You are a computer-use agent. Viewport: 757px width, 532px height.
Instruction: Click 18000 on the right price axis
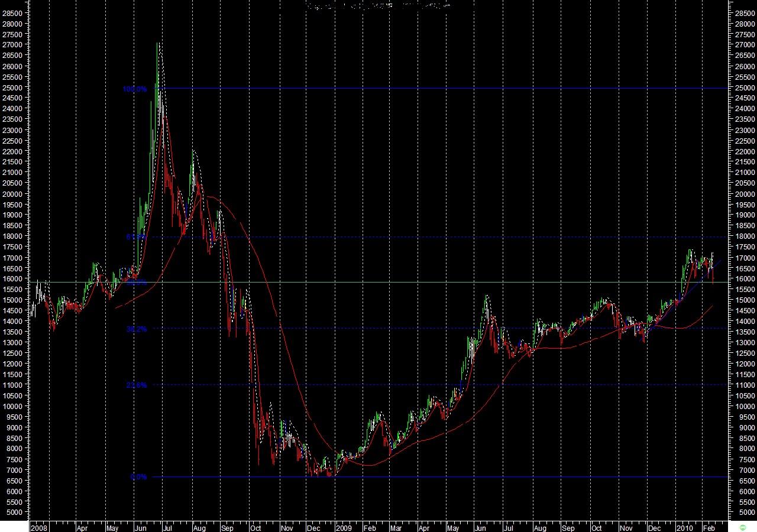[745, 237]
